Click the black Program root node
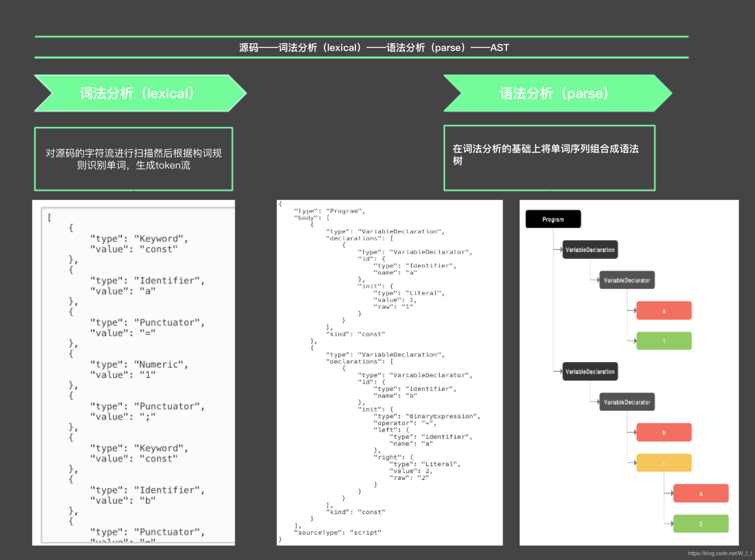The image size is (755, 560). pyautogui.click(x=553, y=219)
